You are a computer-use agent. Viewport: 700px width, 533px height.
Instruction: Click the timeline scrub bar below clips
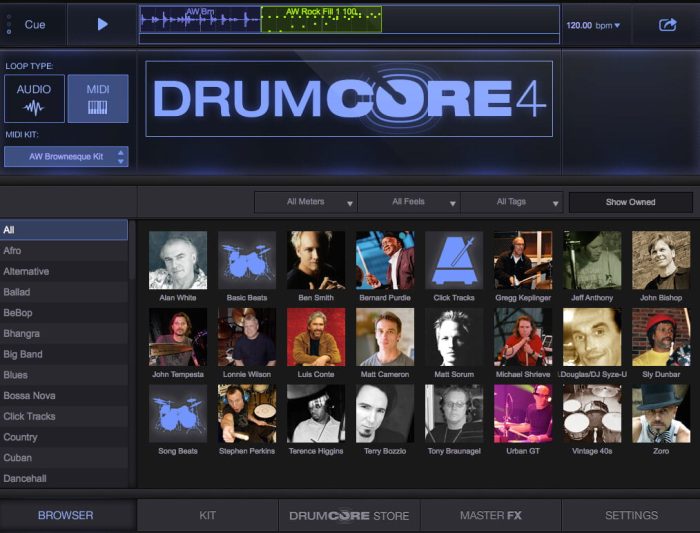[349, 39]
